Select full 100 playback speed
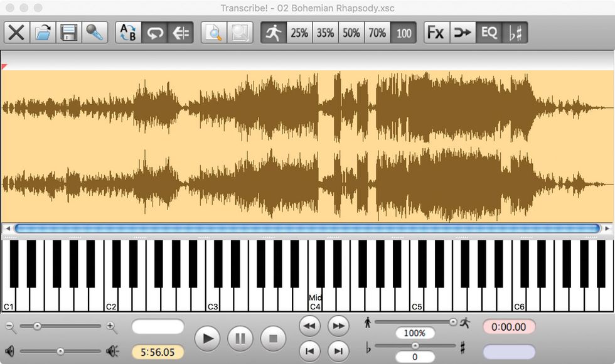Viewport: 615px width, 364px height. [x=404, y=33]
